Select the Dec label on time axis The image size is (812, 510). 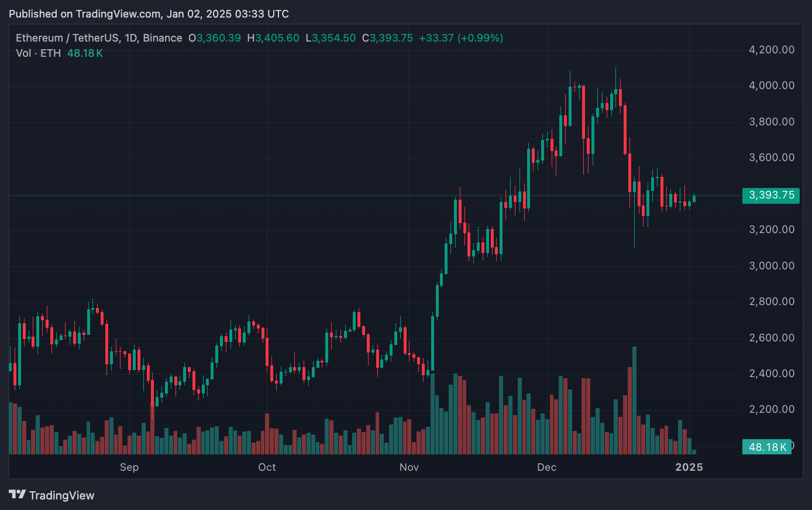pyautogui.click(x=547, y=467)
